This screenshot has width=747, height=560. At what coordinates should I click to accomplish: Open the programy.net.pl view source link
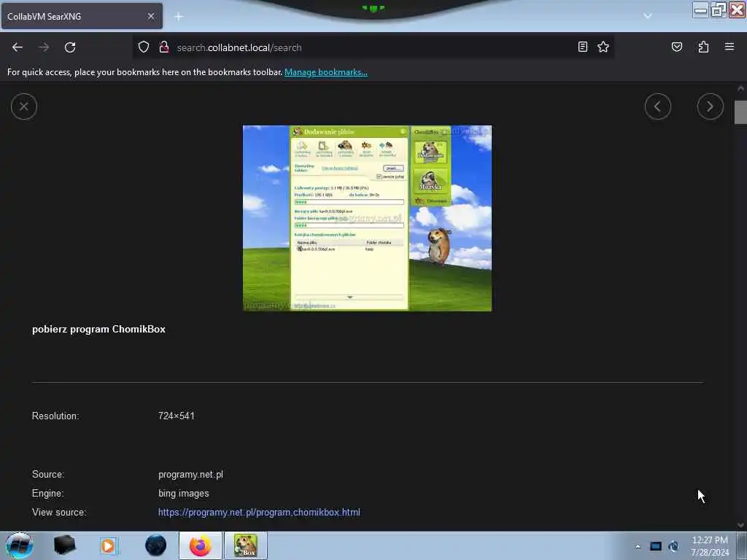click(x=259, y=513)
